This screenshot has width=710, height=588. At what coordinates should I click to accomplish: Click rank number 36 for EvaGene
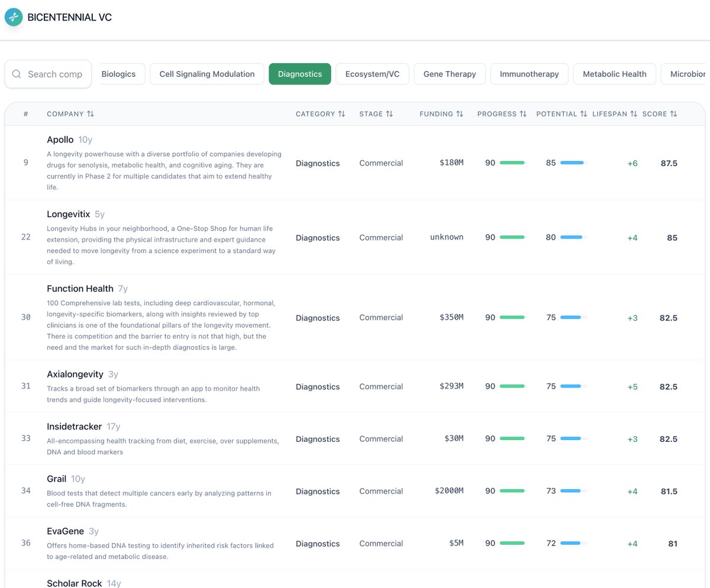coord(25,542)
